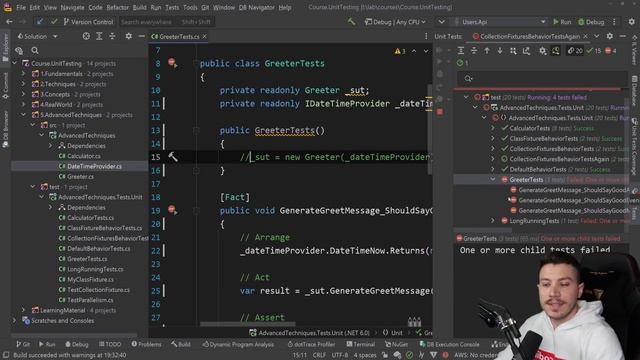Open Unit Tests panel options gear
Viewport: 640px width, 360px height.
[x=610, y=36]
